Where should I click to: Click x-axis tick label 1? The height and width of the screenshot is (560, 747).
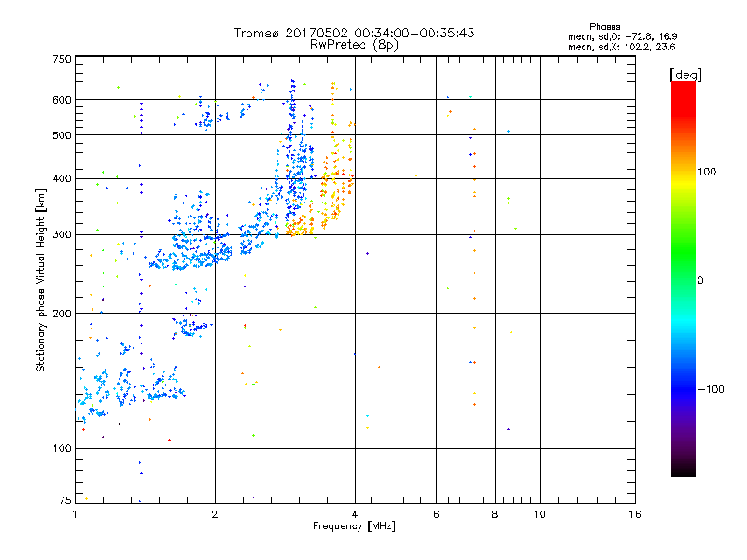75,514
